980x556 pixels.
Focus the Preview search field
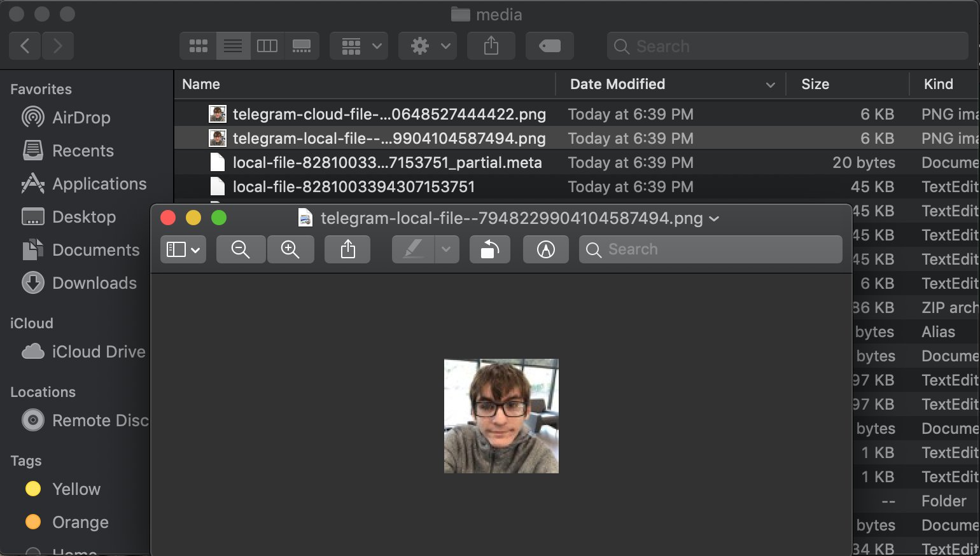coord(711,249)
